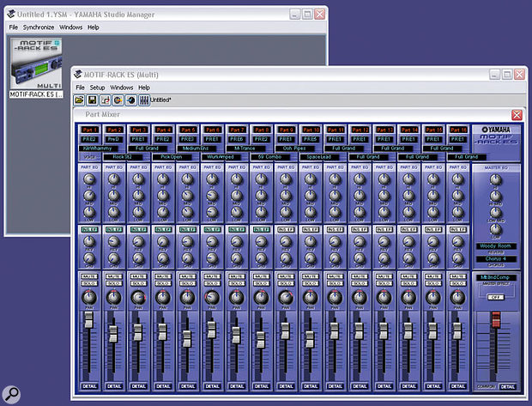532x406 pixels.
Task: Toggle INS EF on Part 1
Action: click(x=89, y=230)
